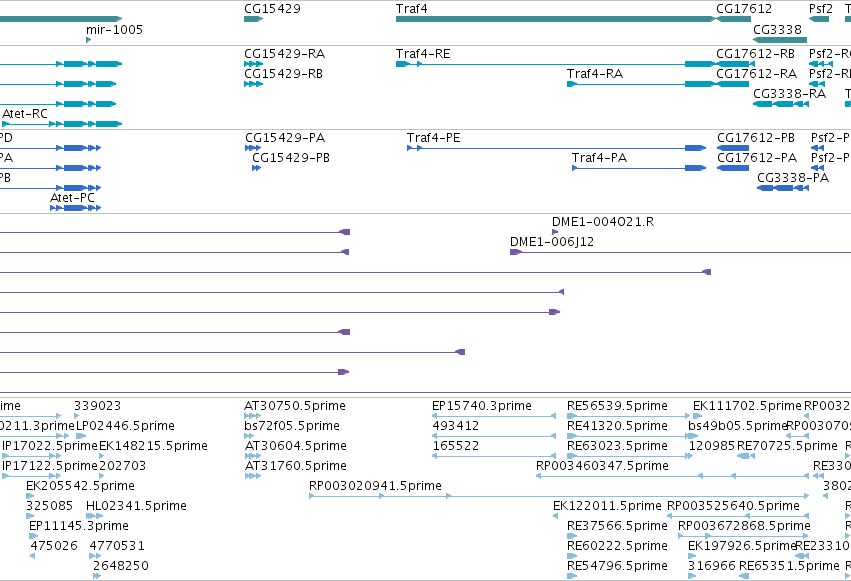This screenshot has width=851, height=581.
Task: Select the CG3338-PA protein glyph
Action: (783, 188)
